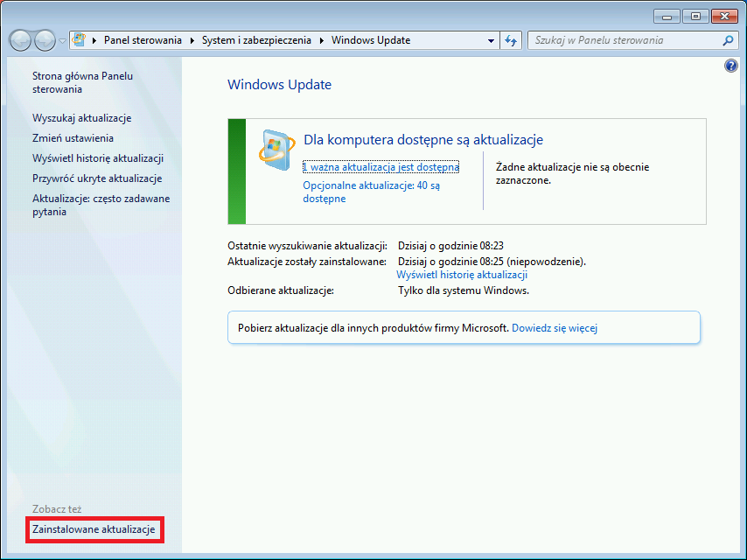Click the Back navigation arrow button
The height and width of the screenshot is (560, 747).
click(x=20, y=40)
